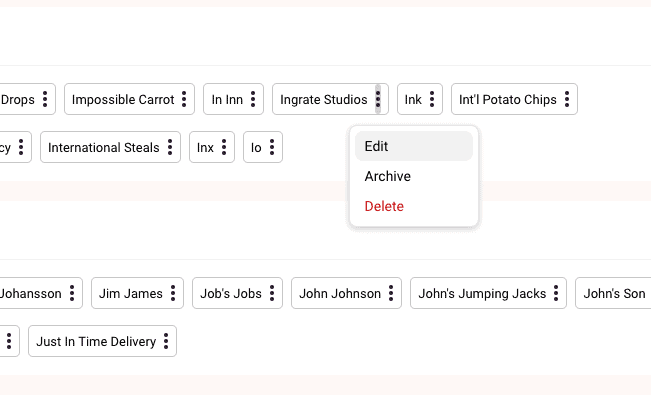This screenshot has height=410, width=651.
Task: Open the Impossible Carrot three-dot menu
Action: click(184, 100)
